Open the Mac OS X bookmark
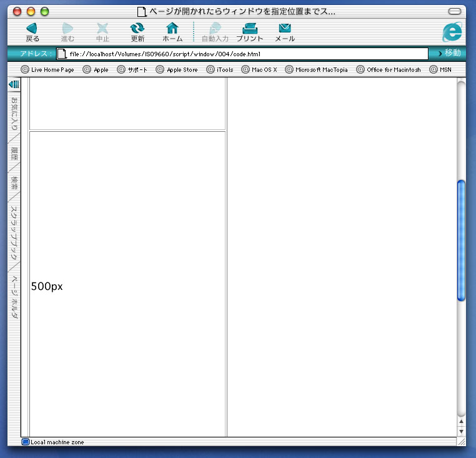 click(259, 69)
